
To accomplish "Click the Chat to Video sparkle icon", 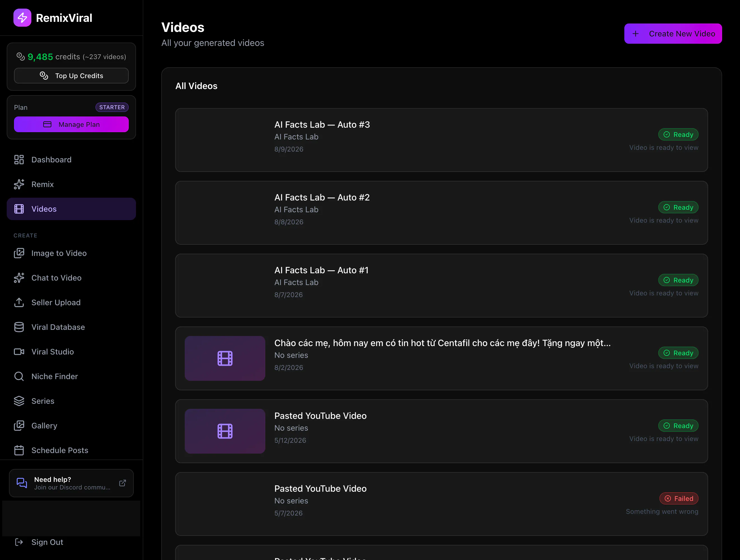I will coord(19,278).
